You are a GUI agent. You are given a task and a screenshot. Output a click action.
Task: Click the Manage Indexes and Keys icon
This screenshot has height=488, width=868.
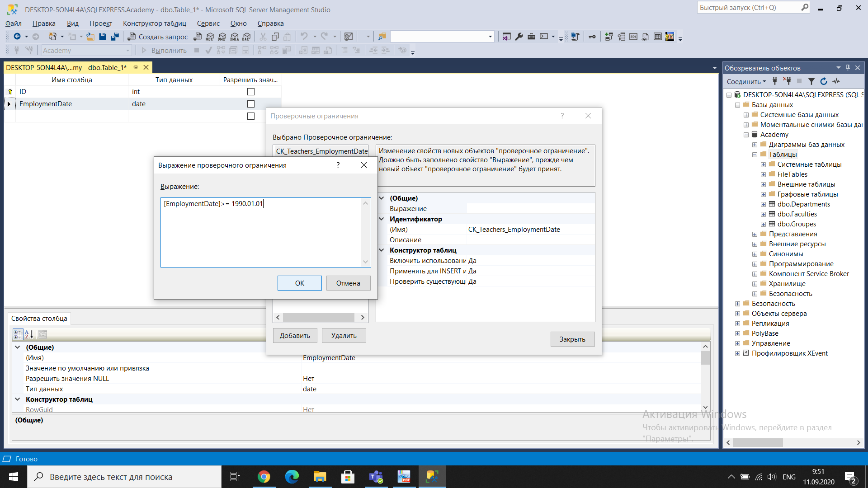tap(621, 37)
